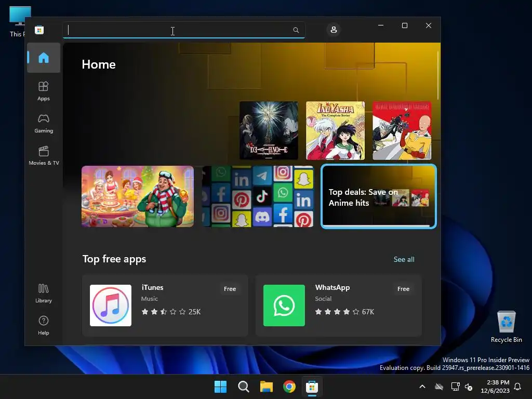Viewport: 532px width, 399px height.
Task: Click the muted volume tray icon
Action: click(469, 387)
